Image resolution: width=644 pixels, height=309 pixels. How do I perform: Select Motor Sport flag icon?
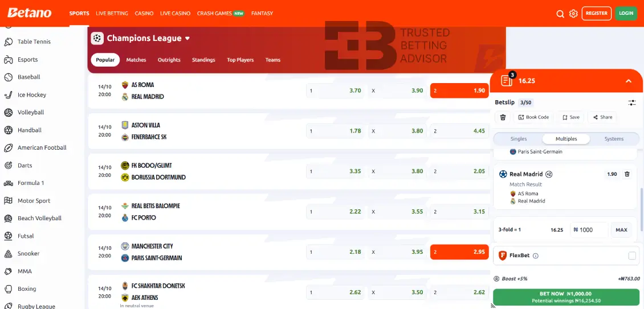point(8,201)
